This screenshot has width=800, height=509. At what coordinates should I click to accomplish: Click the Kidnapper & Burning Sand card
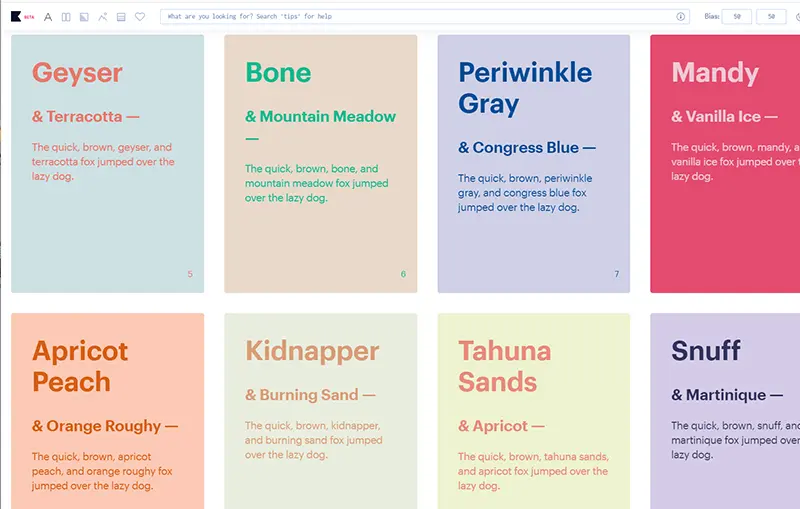(321, 410)
